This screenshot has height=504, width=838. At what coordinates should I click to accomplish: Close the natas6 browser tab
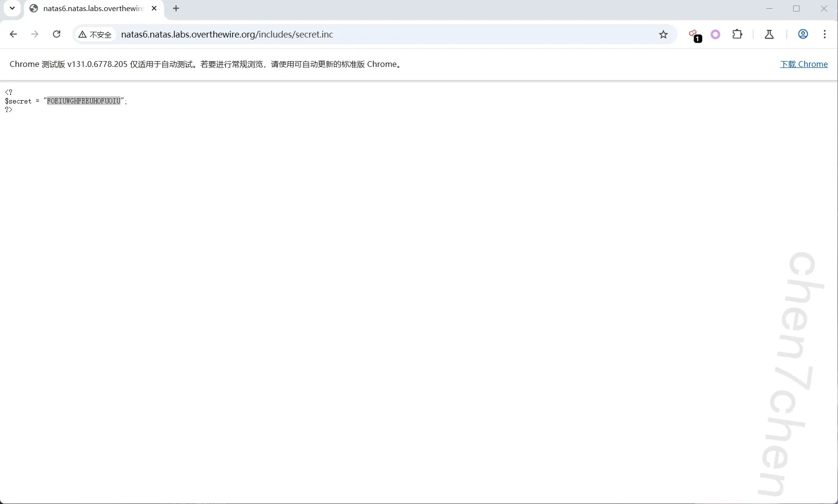154,9
